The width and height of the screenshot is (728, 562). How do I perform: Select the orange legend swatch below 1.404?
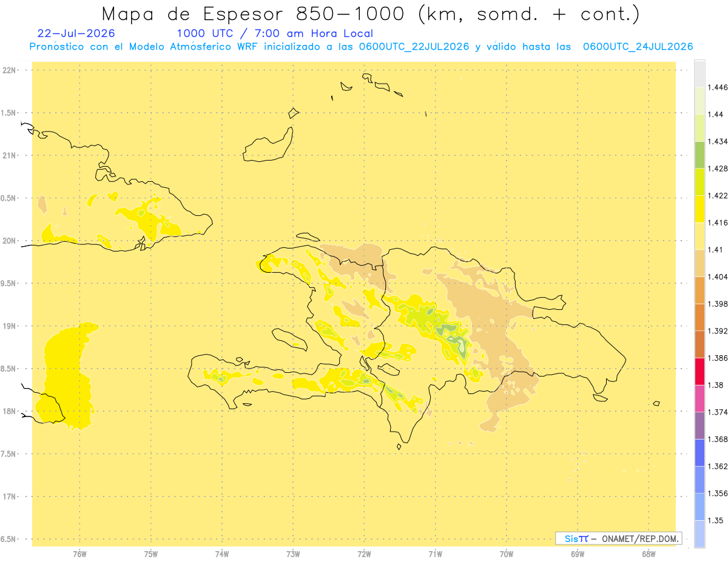[x=699, y=290]
